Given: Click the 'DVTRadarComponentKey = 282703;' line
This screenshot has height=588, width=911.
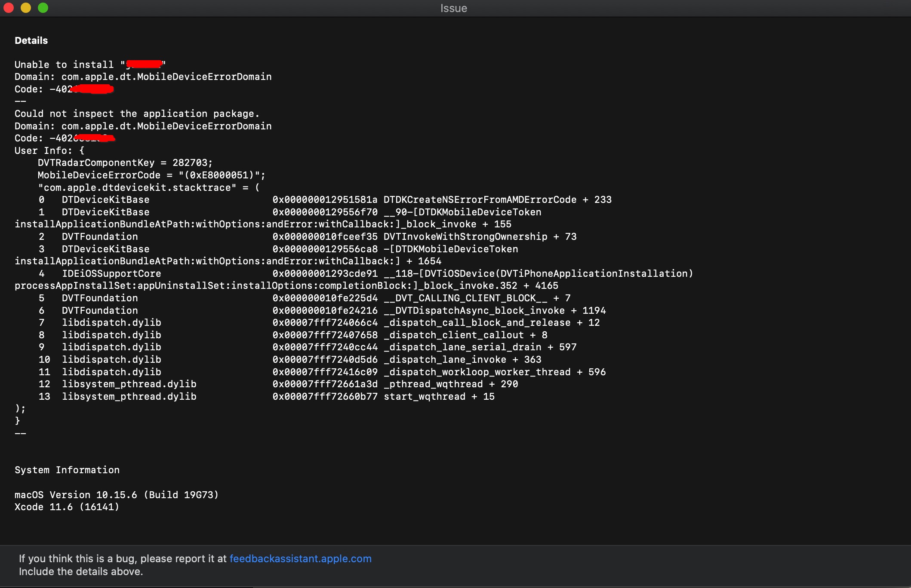Looking at the screenshot, I should tap(125, 162).
